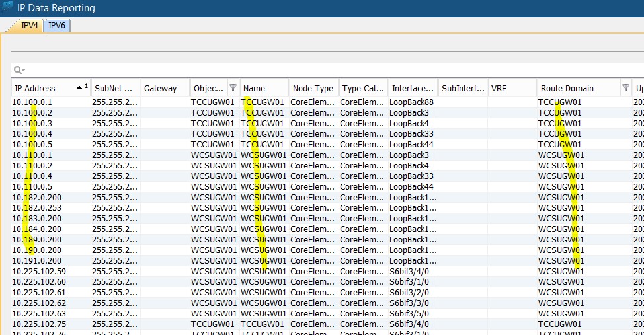The width and height of the screenshot is (644, 335).
Task: Switch to the IPV6 tab
Action: click(58, 26)
